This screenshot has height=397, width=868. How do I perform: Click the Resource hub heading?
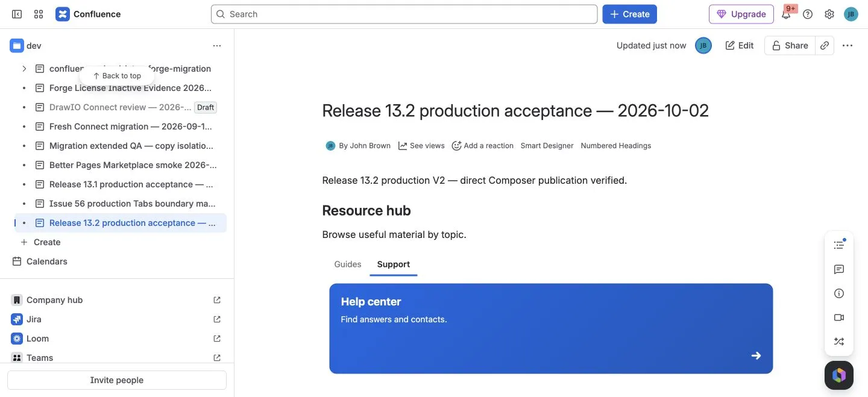click(366, 210)
